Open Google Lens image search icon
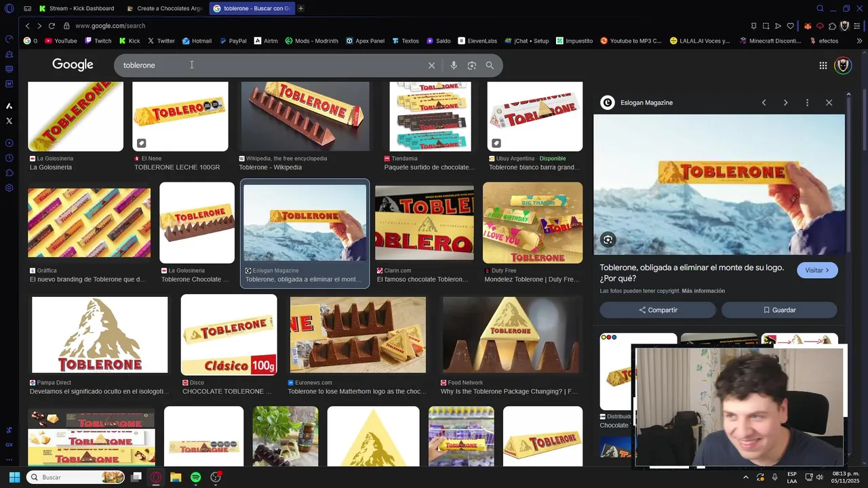Image resolution: width=868 pixels, height=488 pixels. [x=472, y=65]
